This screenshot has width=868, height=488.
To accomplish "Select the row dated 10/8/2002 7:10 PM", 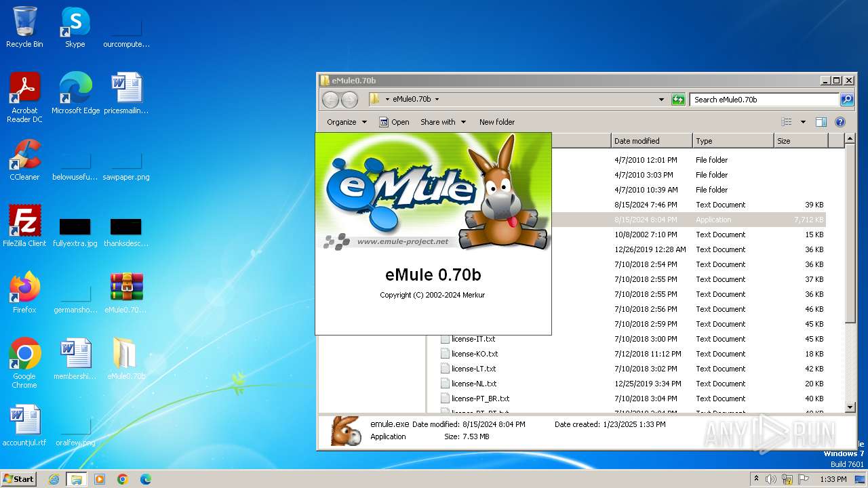I will (689, 235).
